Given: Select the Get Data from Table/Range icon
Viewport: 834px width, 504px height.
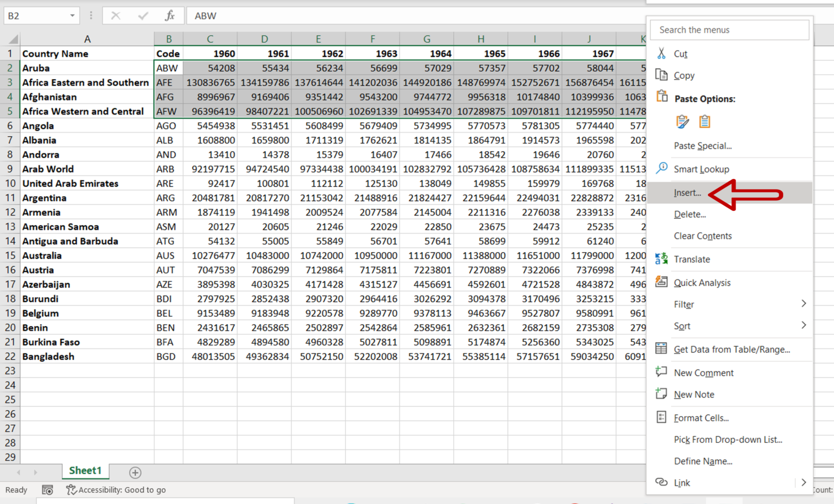Looking at the screenshot, I should click(661, 349).
